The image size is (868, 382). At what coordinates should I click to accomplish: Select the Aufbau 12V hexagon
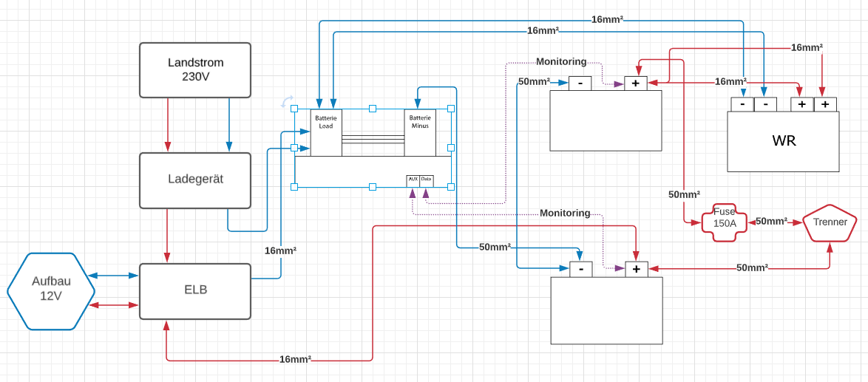click(x=51, y=291)
